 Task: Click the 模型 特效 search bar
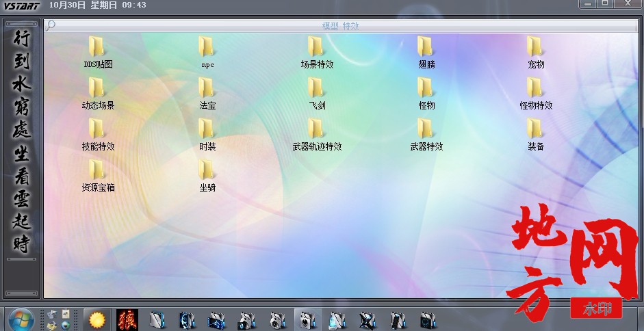(341, 26)
